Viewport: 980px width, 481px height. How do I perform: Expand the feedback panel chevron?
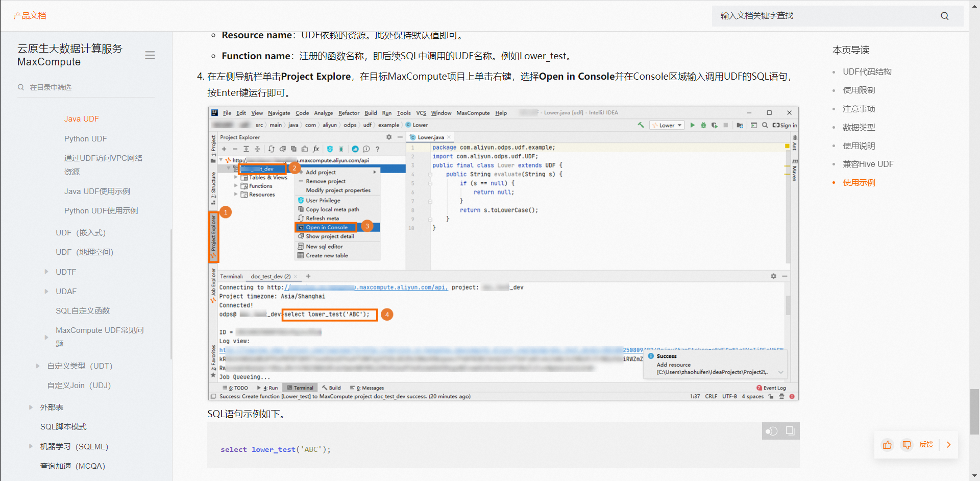[949, 445]
